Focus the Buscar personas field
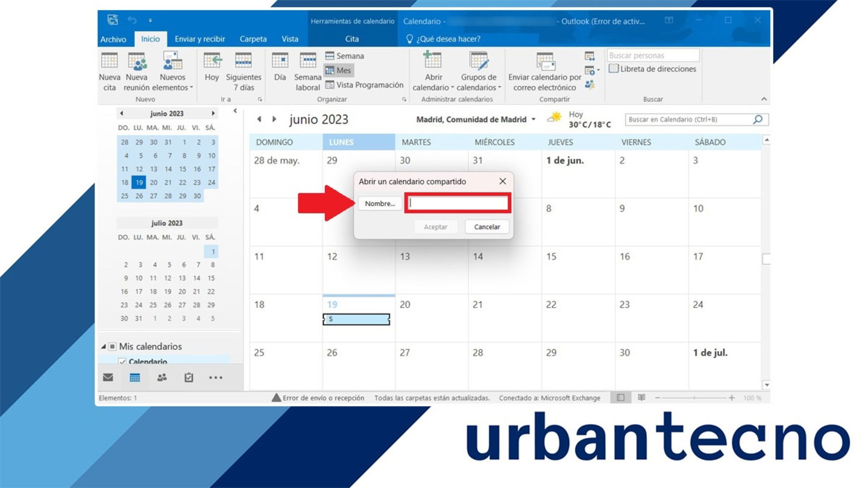Screen dimensions: 868x488 tap(653, 55)
